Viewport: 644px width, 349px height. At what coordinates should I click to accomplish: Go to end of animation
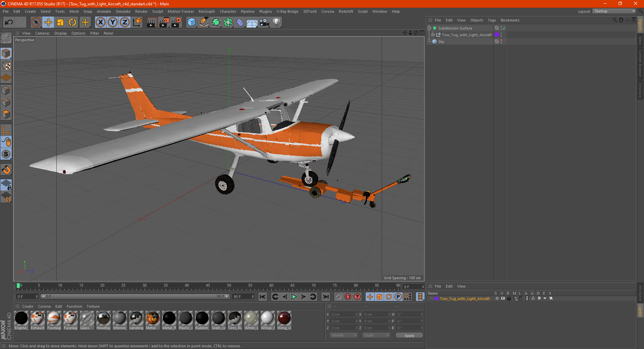[325, 297]
